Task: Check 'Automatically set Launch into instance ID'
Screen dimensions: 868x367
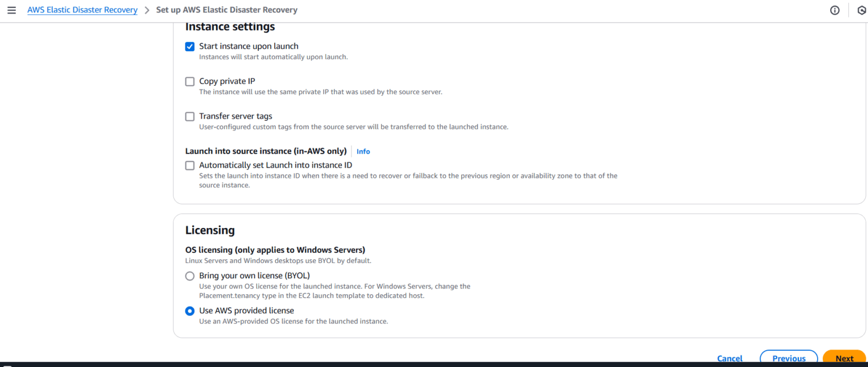Action: pos(189,165)
